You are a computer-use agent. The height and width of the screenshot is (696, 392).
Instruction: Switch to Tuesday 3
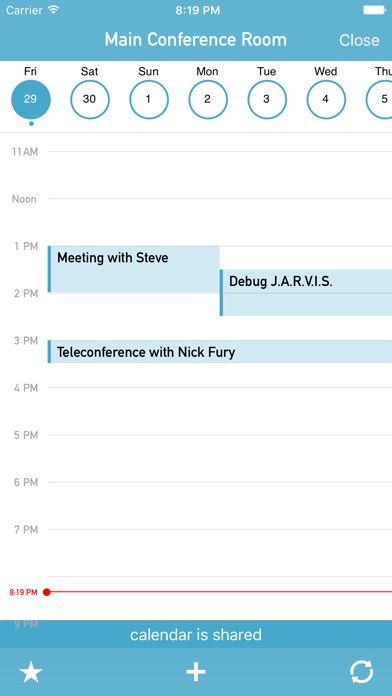click(x=267, y=99)
